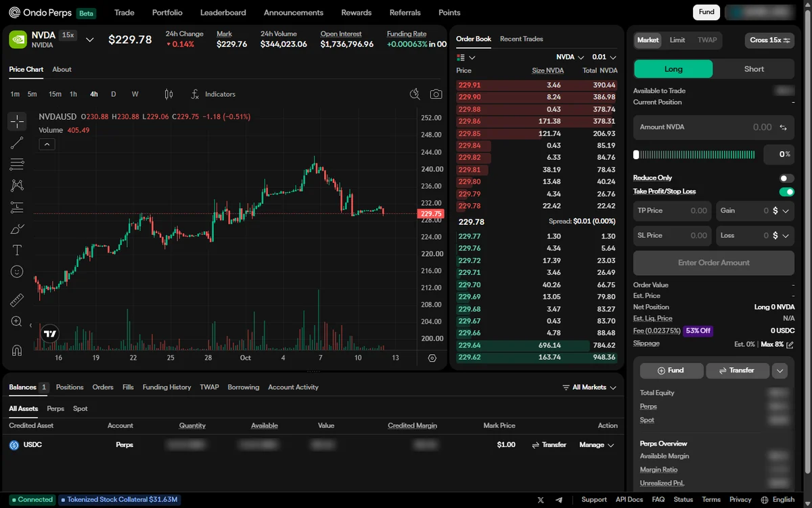Open the Indicators menu

[x=213, y=94]
